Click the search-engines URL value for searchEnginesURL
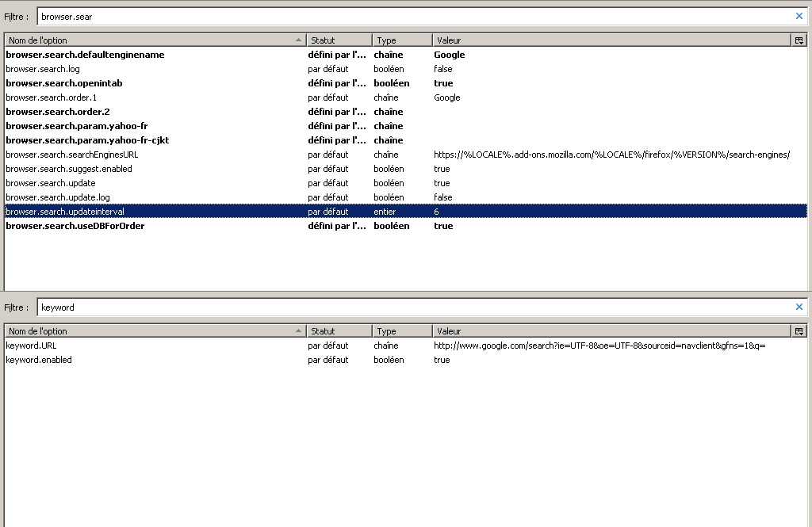Screen dimensions: 812x527 611,155
